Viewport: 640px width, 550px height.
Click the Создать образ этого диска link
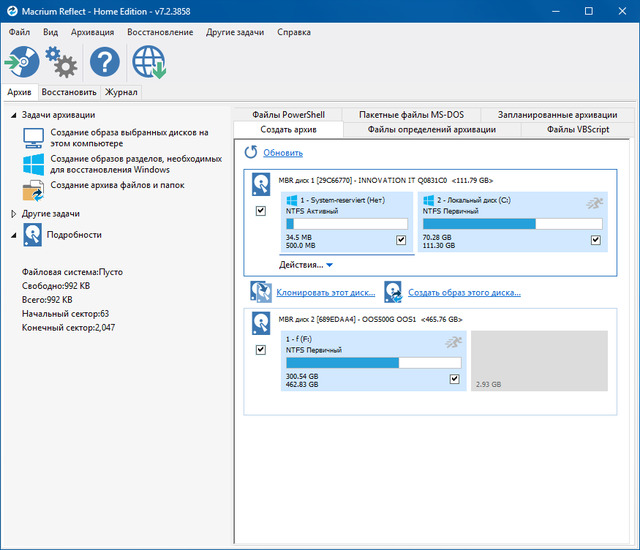tap(464, 293)
